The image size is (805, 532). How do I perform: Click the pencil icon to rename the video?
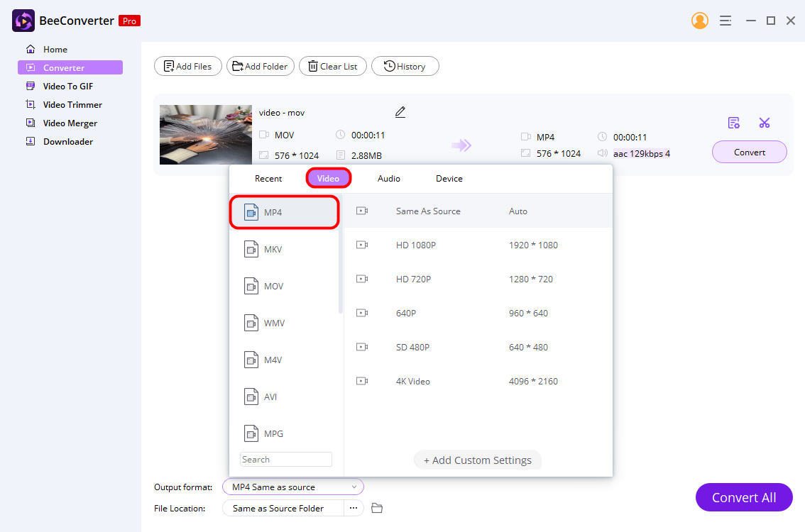click(x=400, y=112)
